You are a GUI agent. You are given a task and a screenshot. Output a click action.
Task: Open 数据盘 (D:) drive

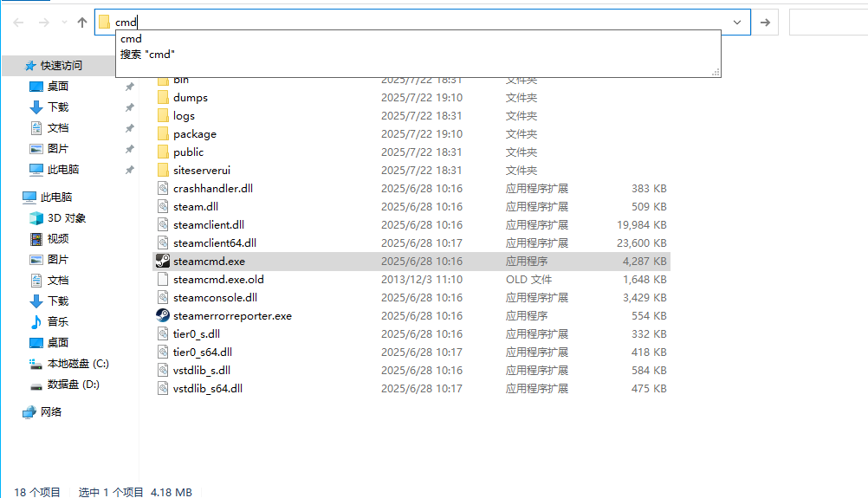coord(73,384)
